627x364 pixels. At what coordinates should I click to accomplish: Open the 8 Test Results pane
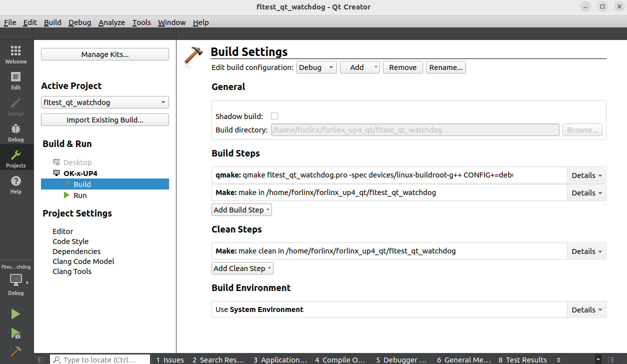click(x=522, y=359)
